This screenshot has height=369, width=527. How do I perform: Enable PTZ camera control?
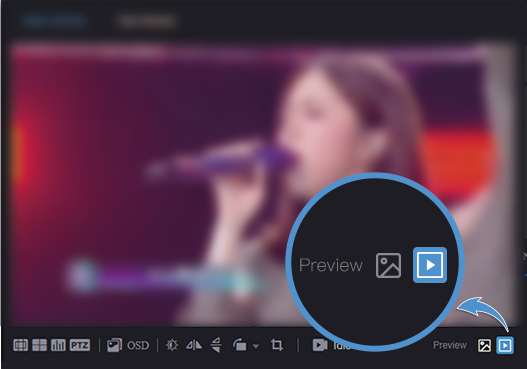click(x=80, y=345)
